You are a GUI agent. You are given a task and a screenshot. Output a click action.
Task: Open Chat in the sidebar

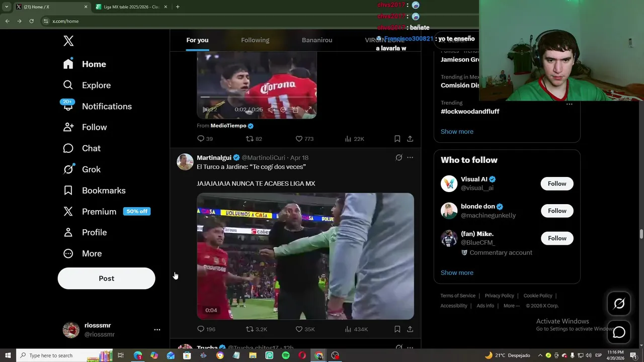click(82, 148)
